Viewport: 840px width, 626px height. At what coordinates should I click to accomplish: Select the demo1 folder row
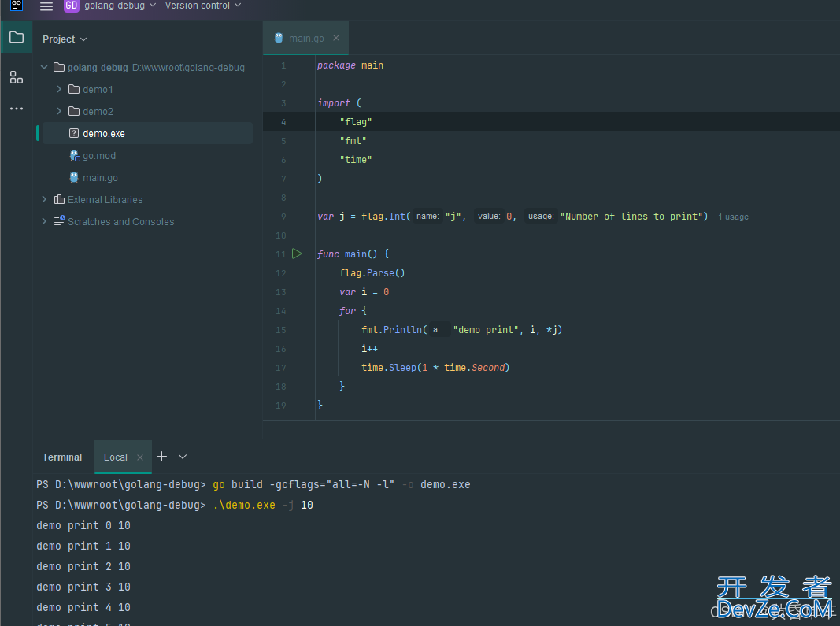(x=147, y=89)
